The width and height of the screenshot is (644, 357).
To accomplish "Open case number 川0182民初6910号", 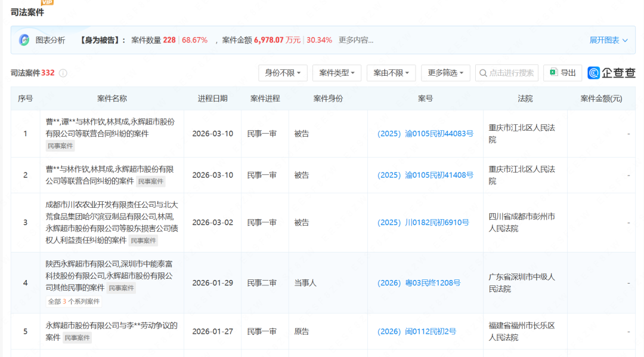I will coord(423,222).
